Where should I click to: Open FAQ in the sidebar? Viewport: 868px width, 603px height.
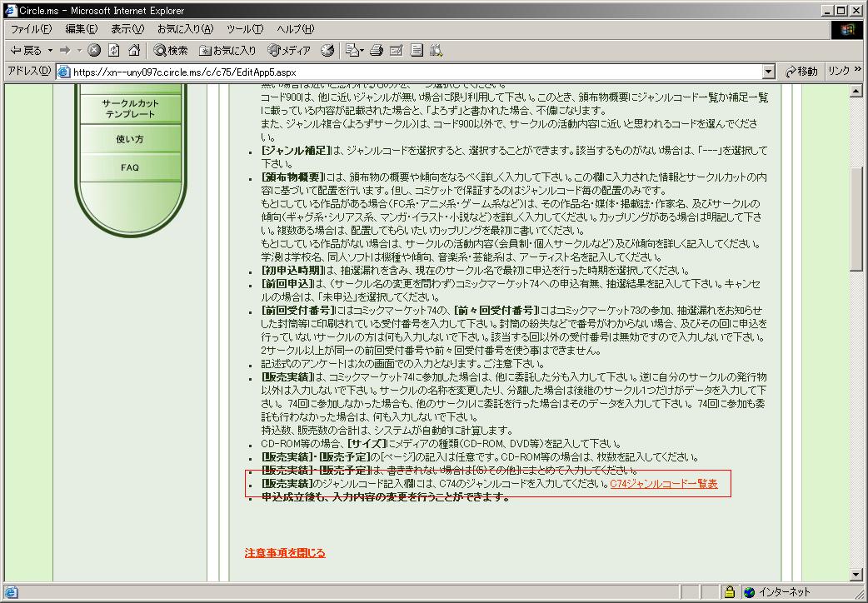click(130, 167)
